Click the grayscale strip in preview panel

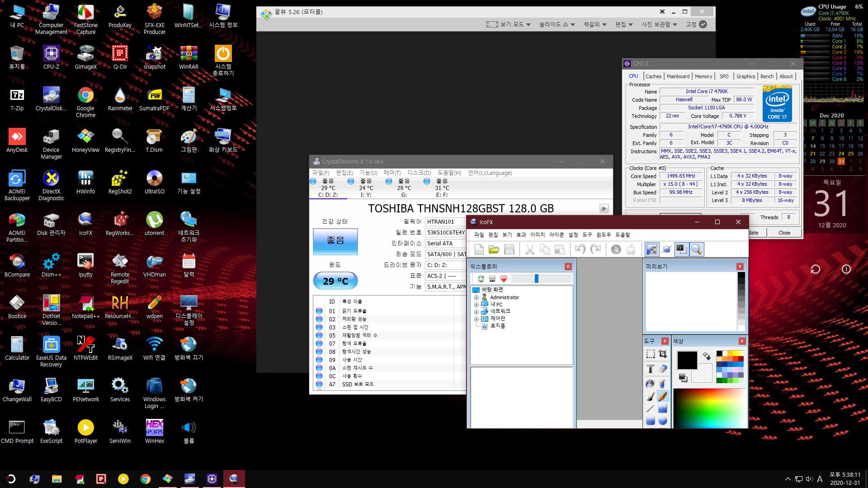pyautogui.click(x=741, y=301)
